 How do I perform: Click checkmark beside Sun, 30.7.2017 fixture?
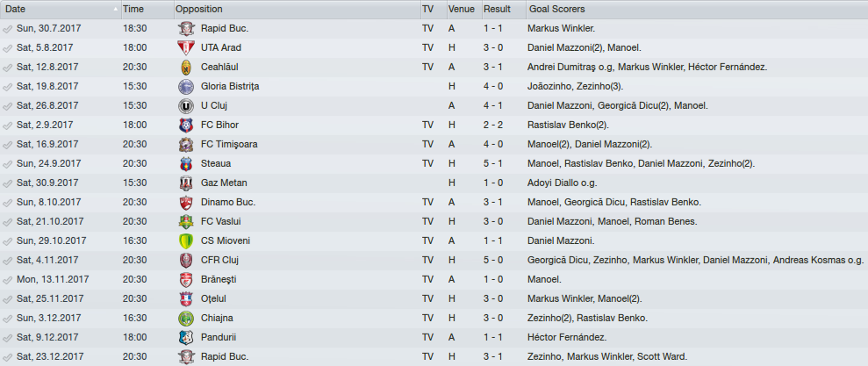[x=7, y=28]
